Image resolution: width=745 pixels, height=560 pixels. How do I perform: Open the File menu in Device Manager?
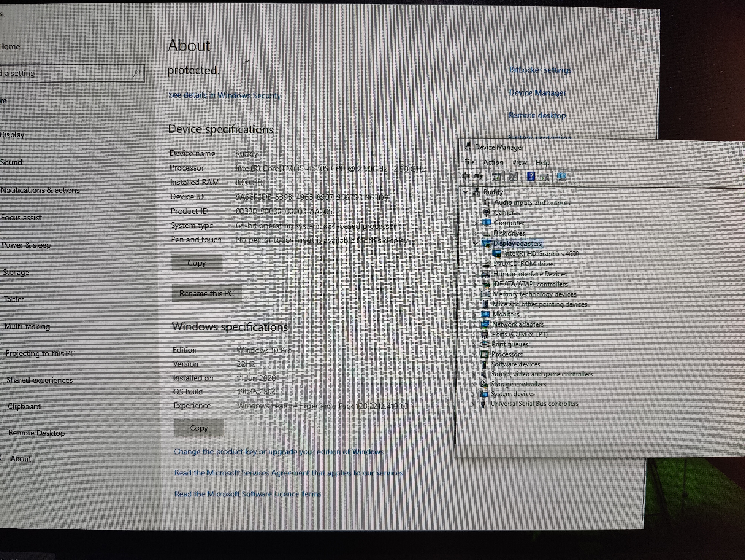pyautogui.click(x=469, y=162)
